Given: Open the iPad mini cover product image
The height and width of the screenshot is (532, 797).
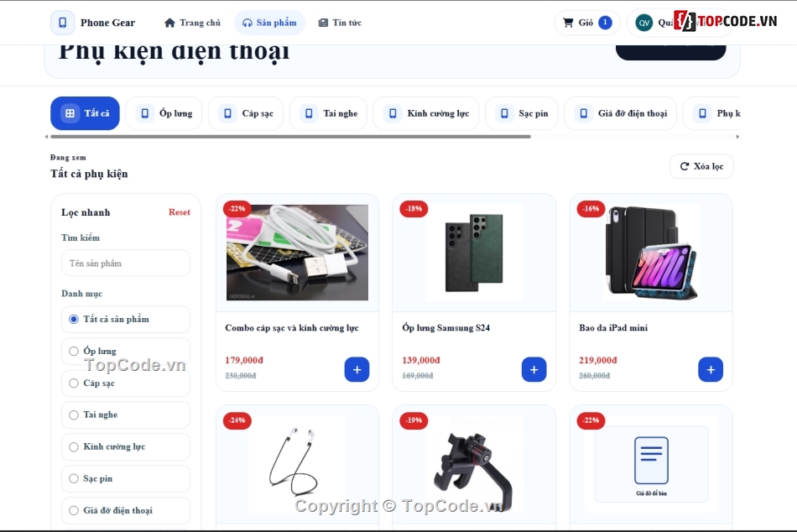Looking at the screenshot, I should pyautogui.click(x=651, y=253).
